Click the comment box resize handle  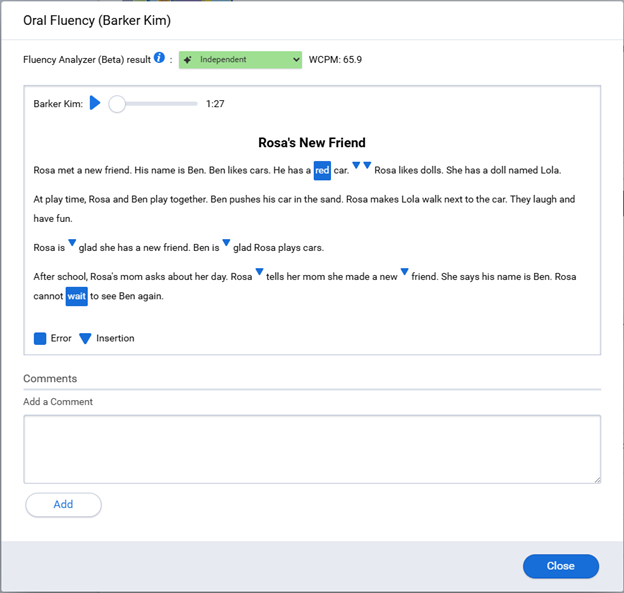coord(597,480)
